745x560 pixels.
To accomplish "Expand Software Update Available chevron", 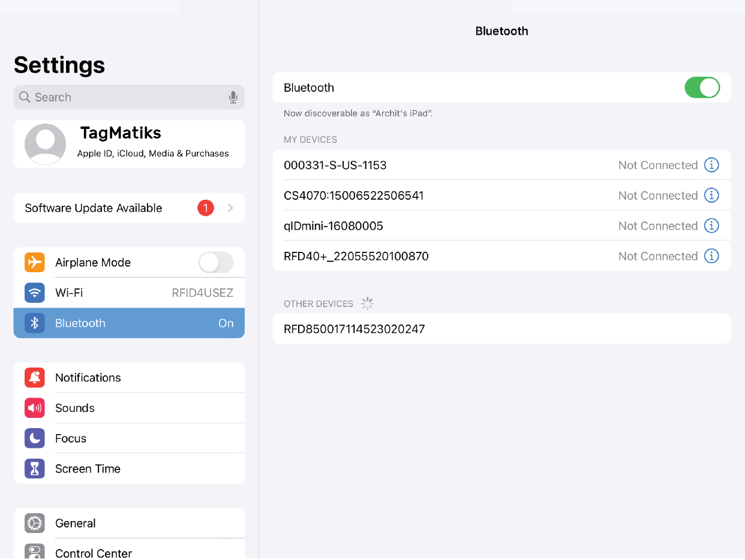I will point(230,208).
